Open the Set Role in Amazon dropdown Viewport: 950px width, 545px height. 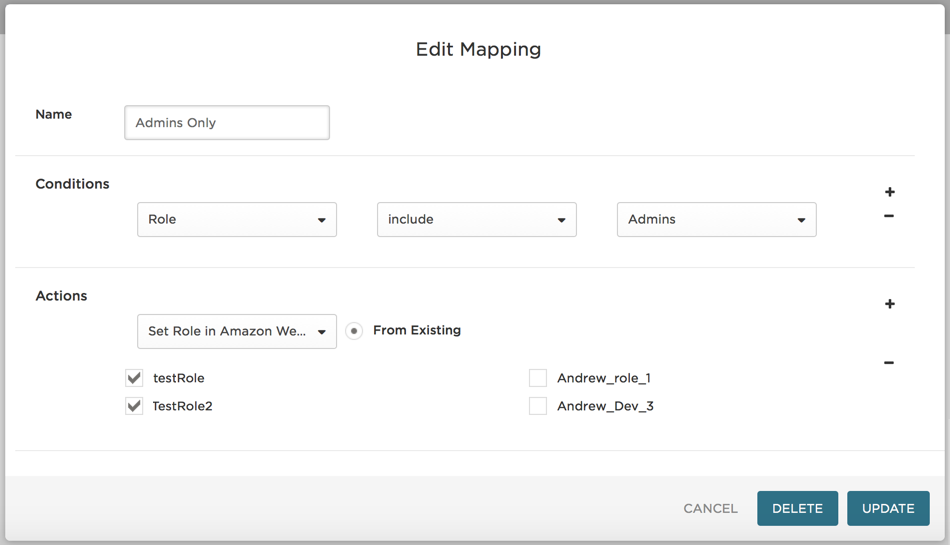237,331
